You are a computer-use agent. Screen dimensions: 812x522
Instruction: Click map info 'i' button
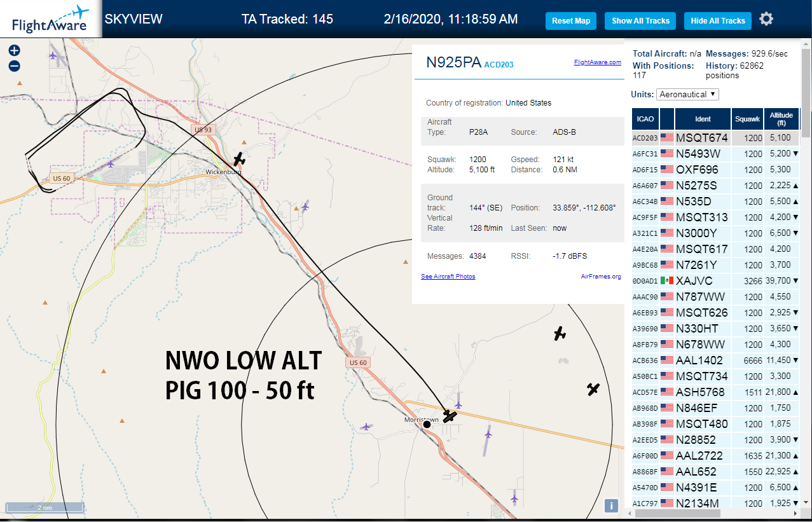pyautogui.click(x=611, y=506)
